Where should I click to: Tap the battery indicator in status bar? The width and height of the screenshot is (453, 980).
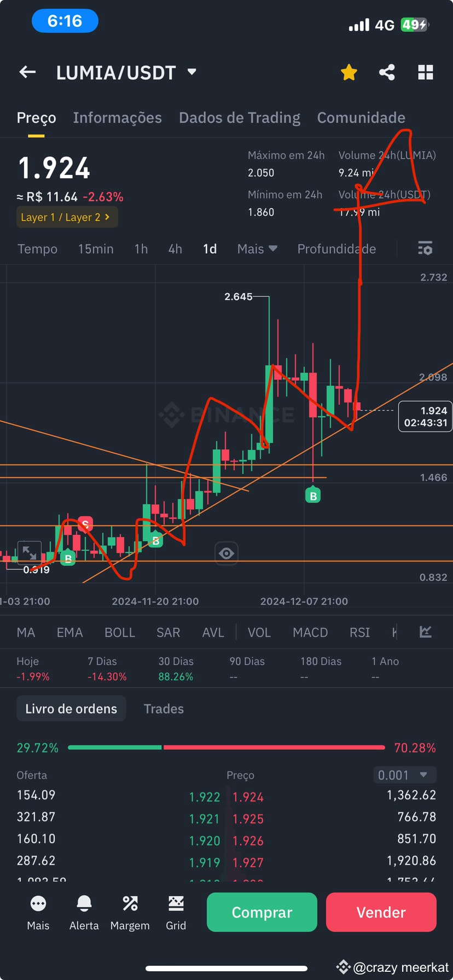(414, 25)
